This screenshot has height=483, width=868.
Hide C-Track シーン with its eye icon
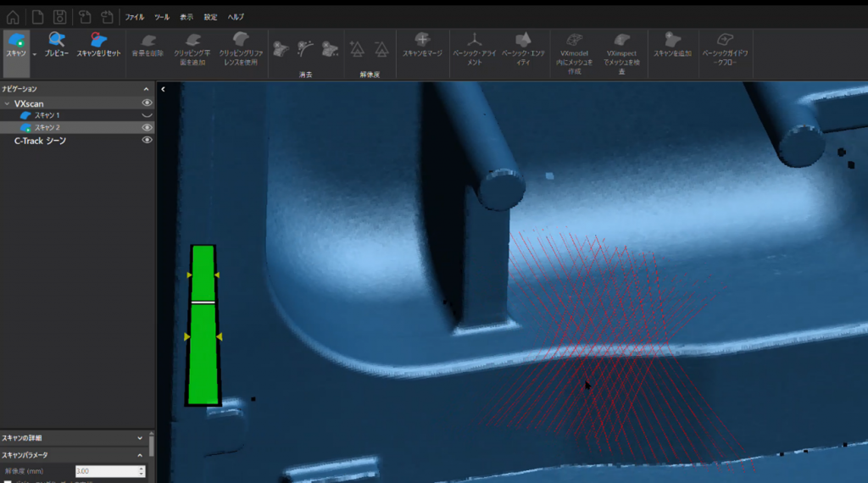(147, 141)
